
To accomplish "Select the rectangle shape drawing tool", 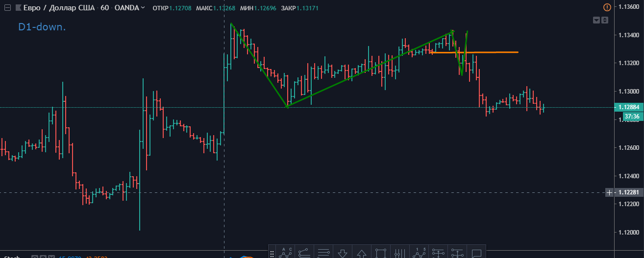I will (x=380, y=253).
